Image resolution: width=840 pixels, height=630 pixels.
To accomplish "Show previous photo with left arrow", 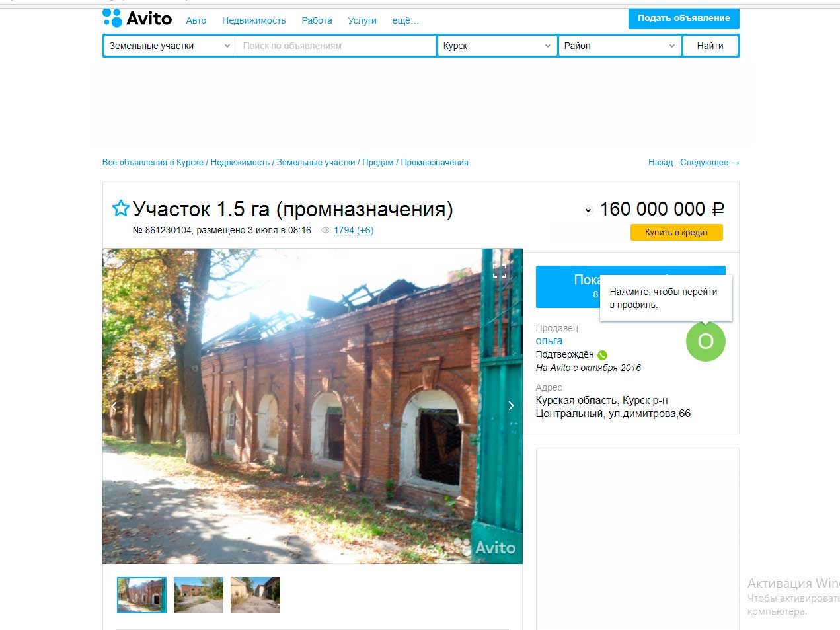I will tap(114, 405).
